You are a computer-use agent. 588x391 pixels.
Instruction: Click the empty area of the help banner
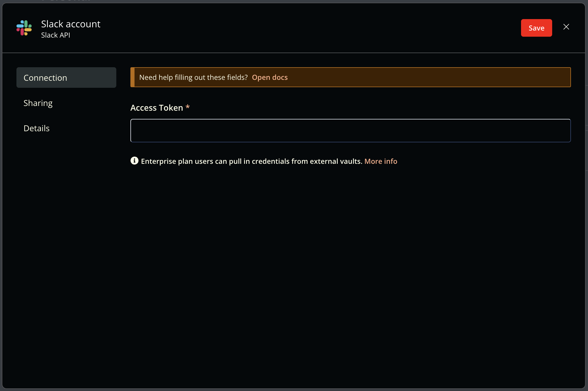(429, 77)
